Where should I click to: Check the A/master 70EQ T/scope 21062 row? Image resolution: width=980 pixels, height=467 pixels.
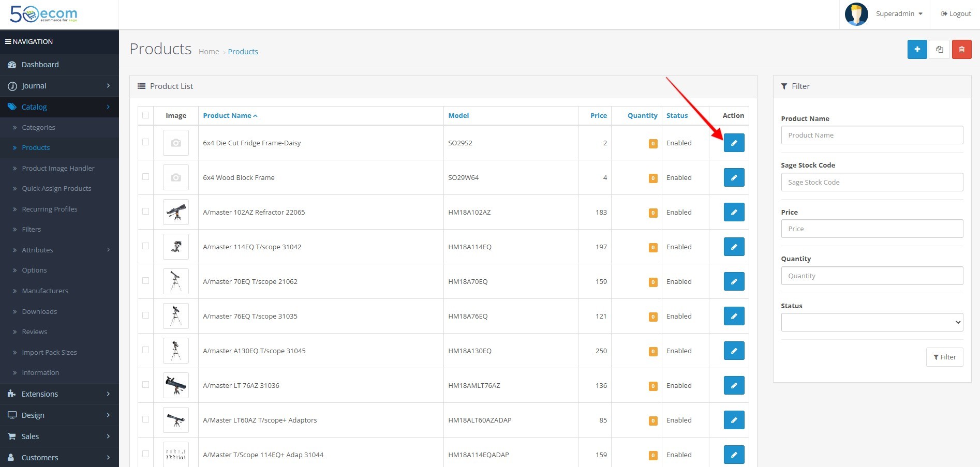(x=145, y=280)
